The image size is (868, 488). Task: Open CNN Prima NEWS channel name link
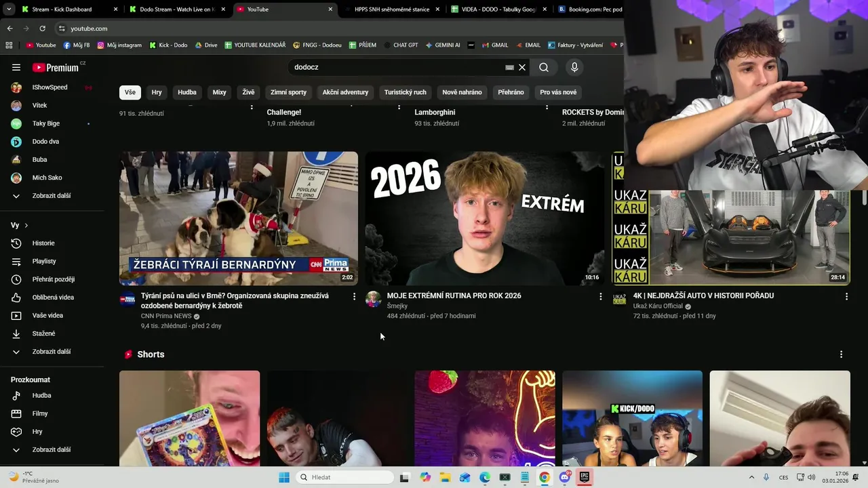coord(166,316)
